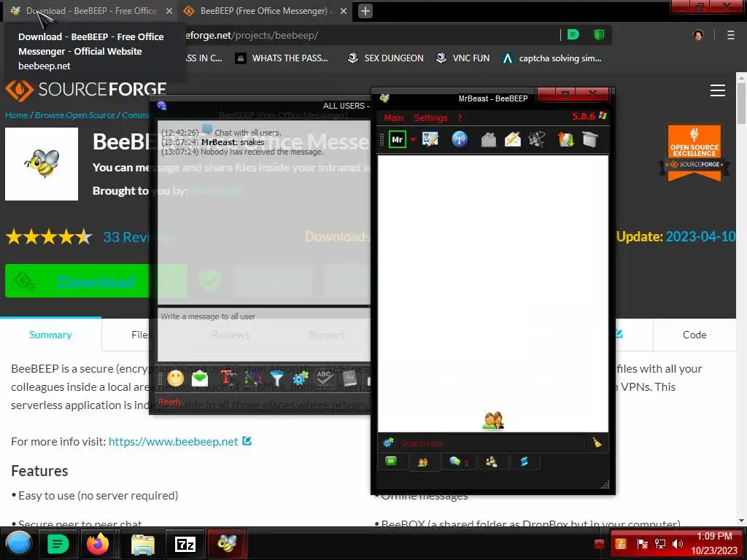Switch to the chats tab with red 1 badge
The image size is (747, 560).
click(458, 462)
